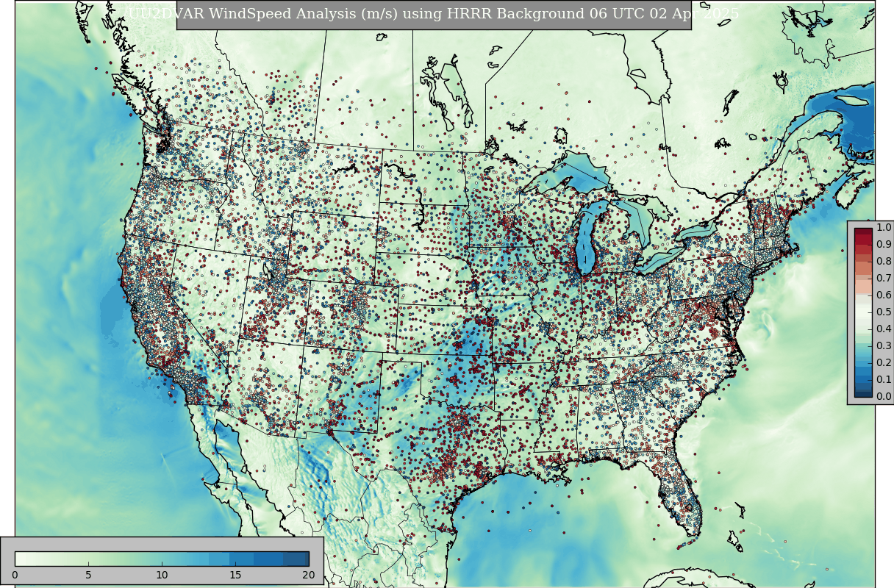Click the Florida peninsula on the map
Viewport: 894px width, 588px height.
pos(682,497)
